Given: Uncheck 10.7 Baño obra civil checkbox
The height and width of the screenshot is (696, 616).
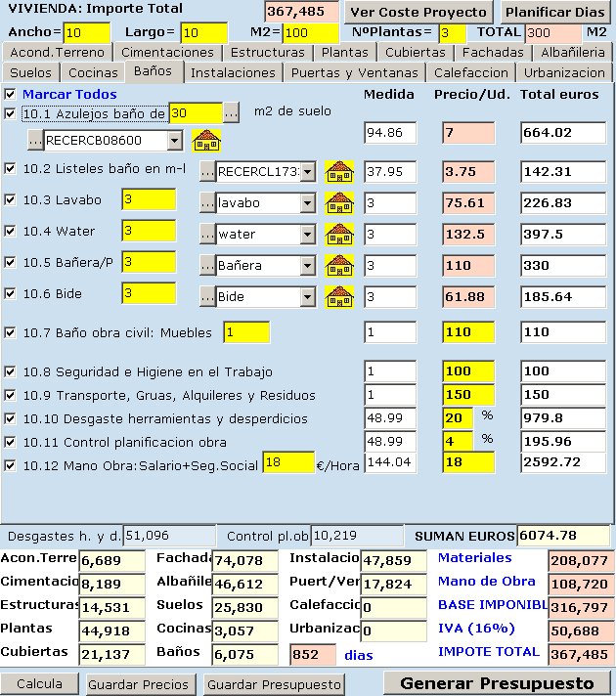Looking at the screenshot, I should pyautogui.click(x=10, y=332).
